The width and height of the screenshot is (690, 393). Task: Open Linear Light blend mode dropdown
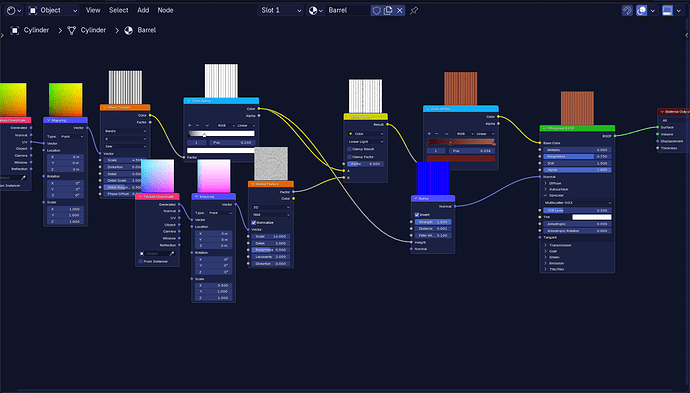365,142
